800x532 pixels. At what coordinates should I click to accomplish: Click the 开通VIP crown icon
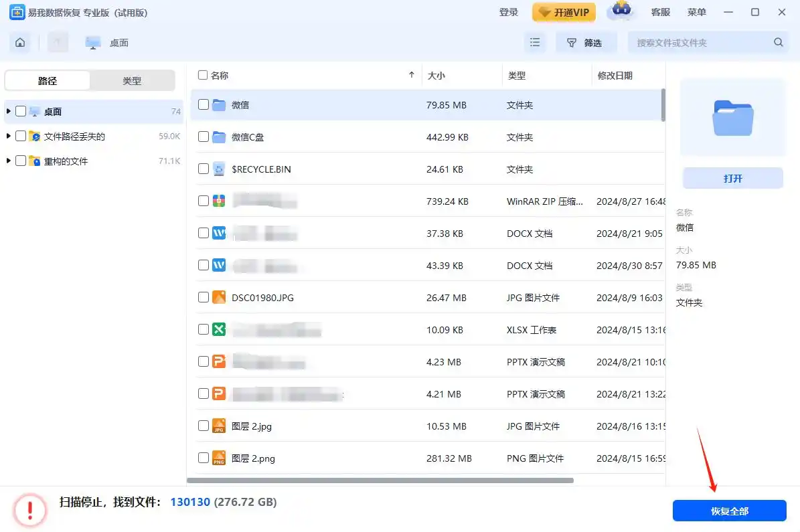(x=563, y=12)
